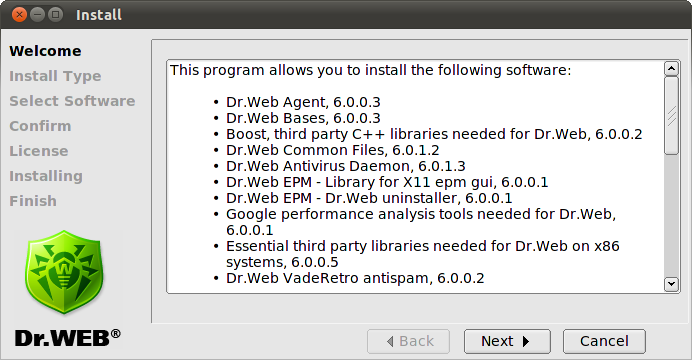Click the scrollbar up arrow
This screenshot has width=692, height=360.
671,68
